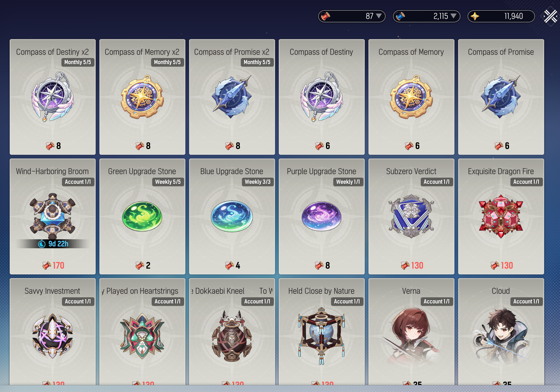This screenshot has height=392, width=560.
Task: Click the Dokkaebi Kneel urn item
Action: point(232,336)
